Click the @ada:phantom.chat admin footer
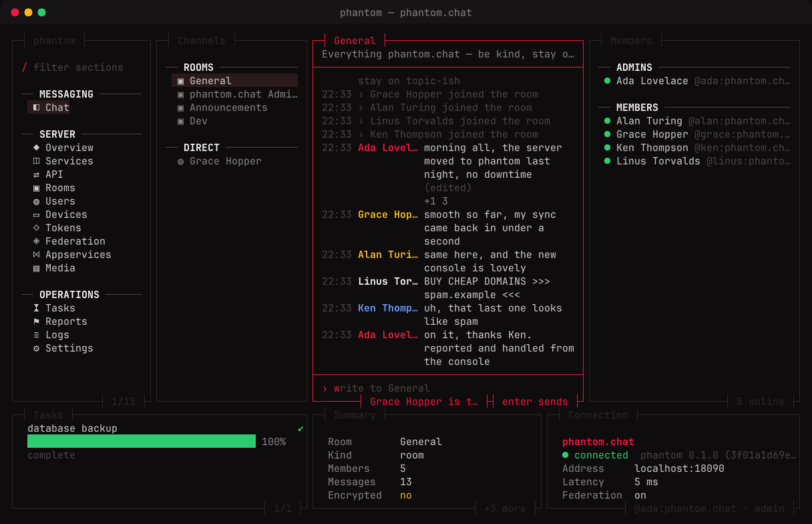The height and width of the screenshot is (524, 812). pyautogui.click(x=709, y=509)
